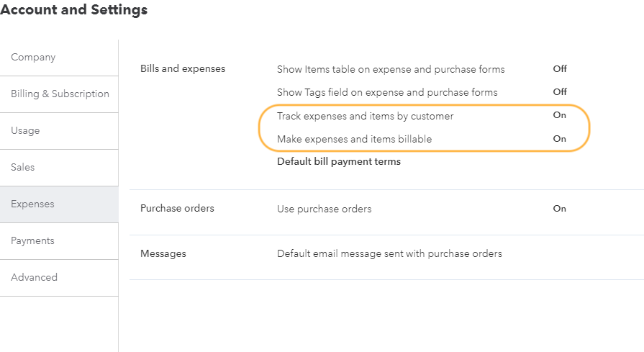Open the Advanced settings tab
This screenshot has height=352, width=644.
point(34,278)
